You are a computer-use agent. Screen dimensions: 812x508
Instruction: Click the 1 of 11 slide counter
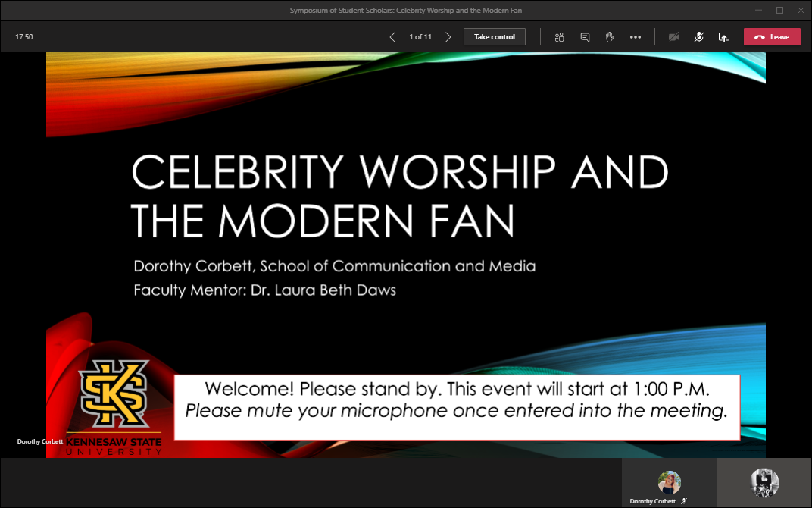pos(420,37)
